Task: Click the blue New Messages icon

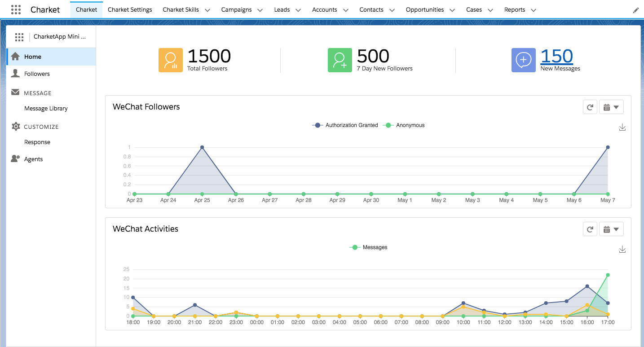Action: click(x=523, y=60)
